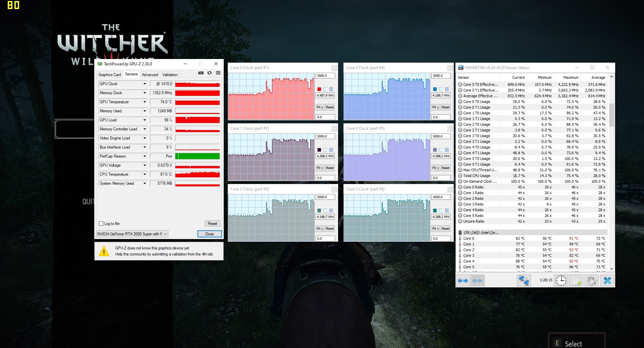644x348 pixels.
Task: Open the GPU-Z hamburger menu
Action: coord(218,73)
